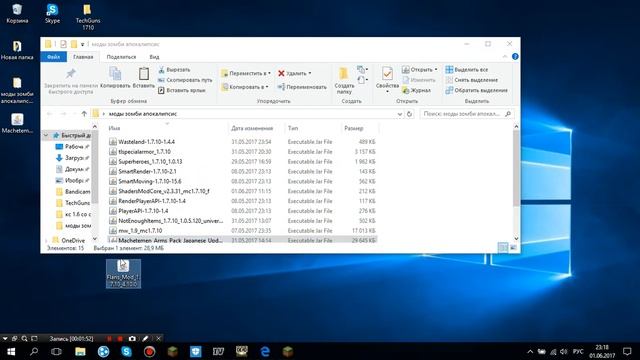The height and width of the screenshot is (360, 640).
Task: Click Bandicam drawing pencil icon
Action: tap(145, 338)
